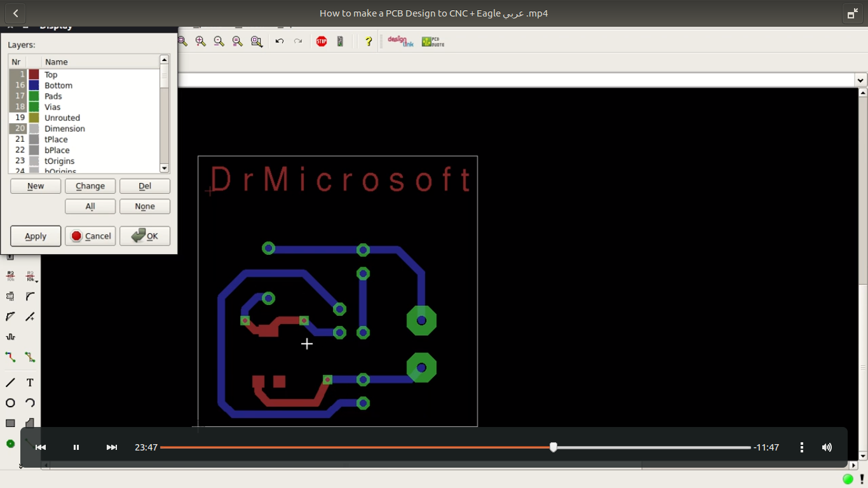Select the Polygon tool
The width and height of the screenshot is (868, 488).
click(x=30, y=423)
